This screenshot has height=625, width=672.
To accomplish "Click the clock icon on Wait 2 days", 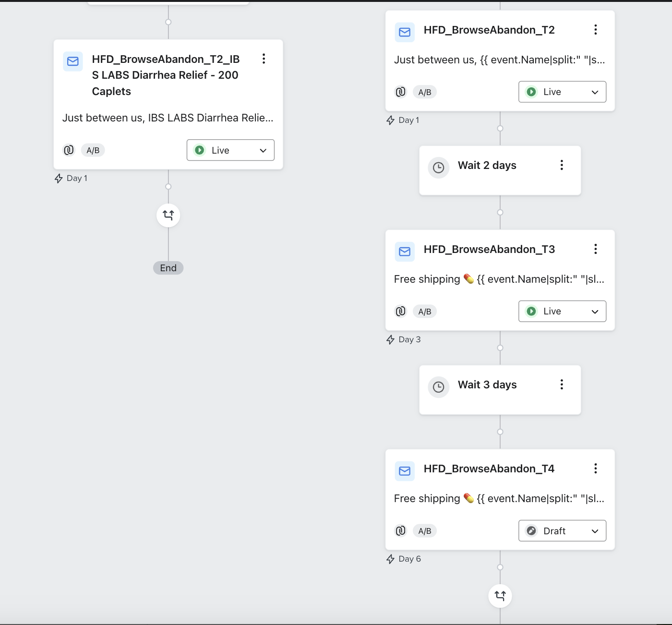I will tap(438, 168).
